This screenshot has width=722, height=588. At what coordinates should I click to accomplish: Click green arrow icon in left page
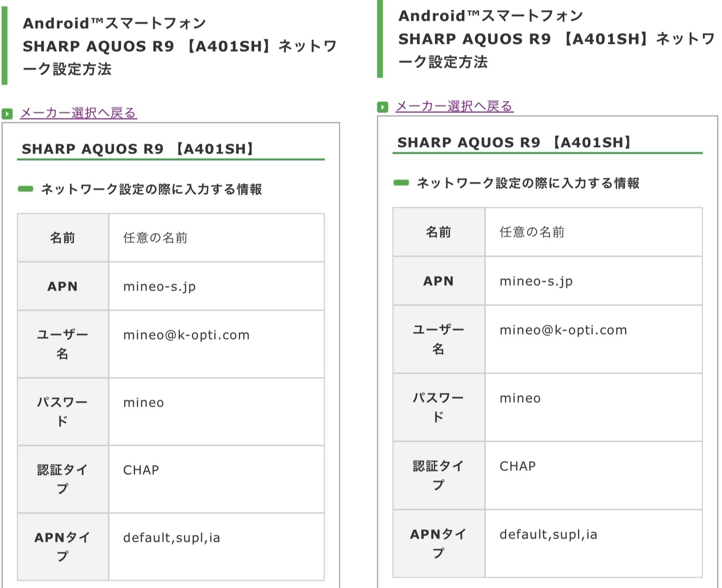click(x=7, y=114)
